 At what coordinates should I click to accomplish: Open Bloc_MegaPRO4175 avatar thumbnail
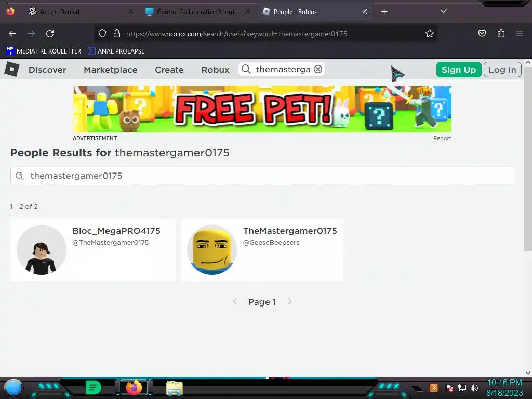point(42,250)
